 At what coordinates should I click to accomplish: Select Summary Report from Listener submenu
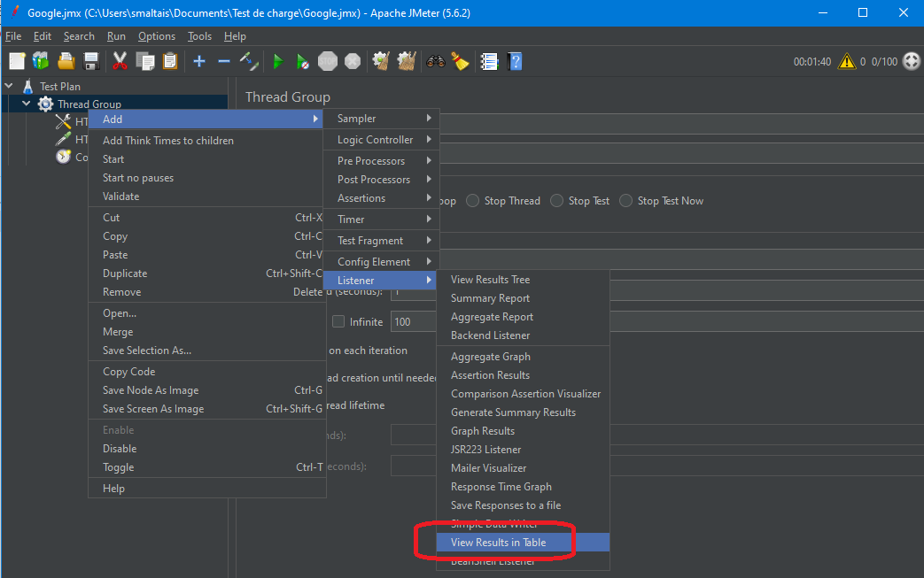[490, 298]
